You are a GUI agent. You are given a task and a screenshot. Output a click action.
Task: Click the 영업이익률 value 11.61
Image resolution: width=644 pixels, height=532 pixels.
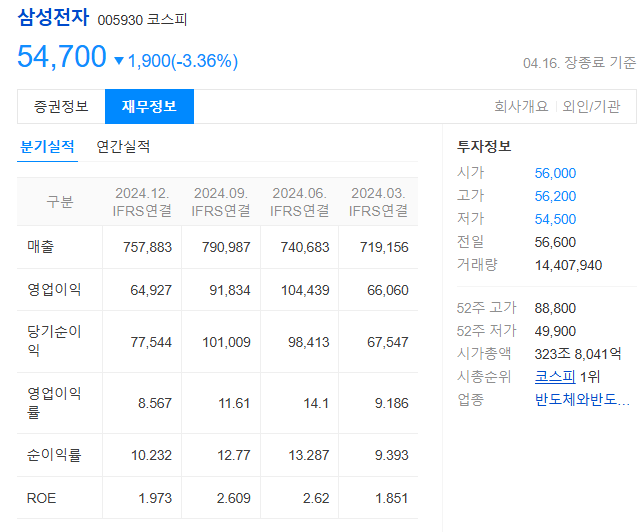pos(234,403)
